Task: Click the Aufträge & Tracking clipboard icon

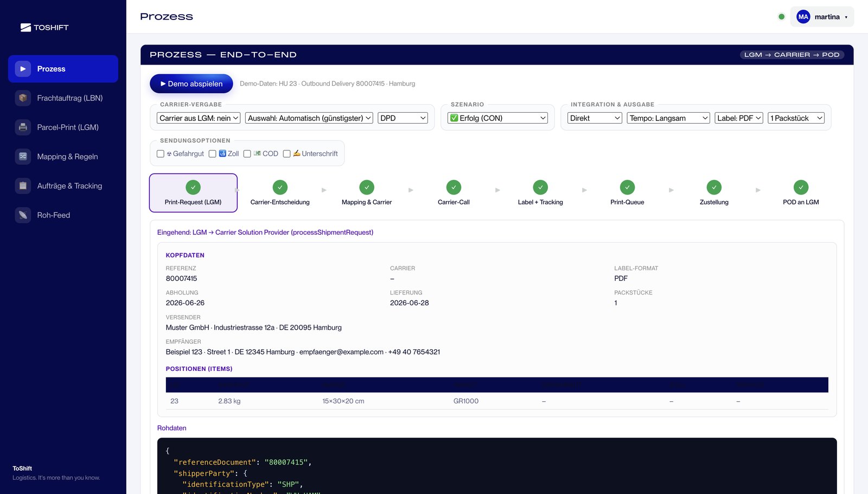Action: [23, 186]
